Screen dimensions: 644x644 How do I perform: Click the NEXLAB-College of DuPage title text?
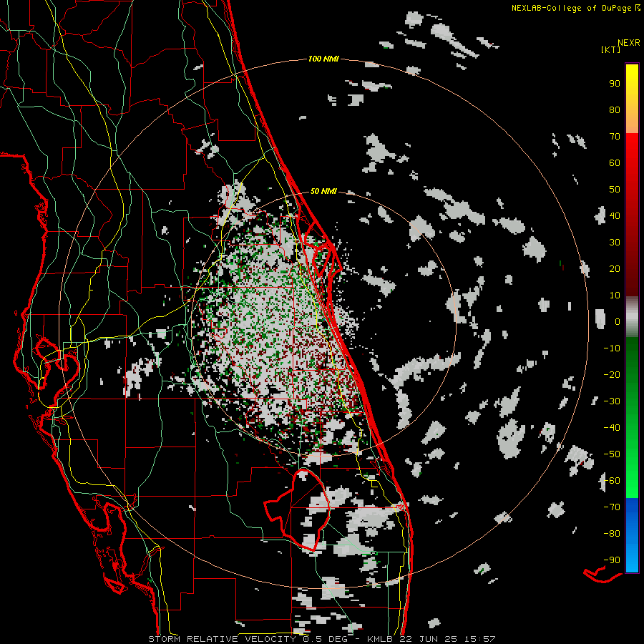[x=575, y=8]
